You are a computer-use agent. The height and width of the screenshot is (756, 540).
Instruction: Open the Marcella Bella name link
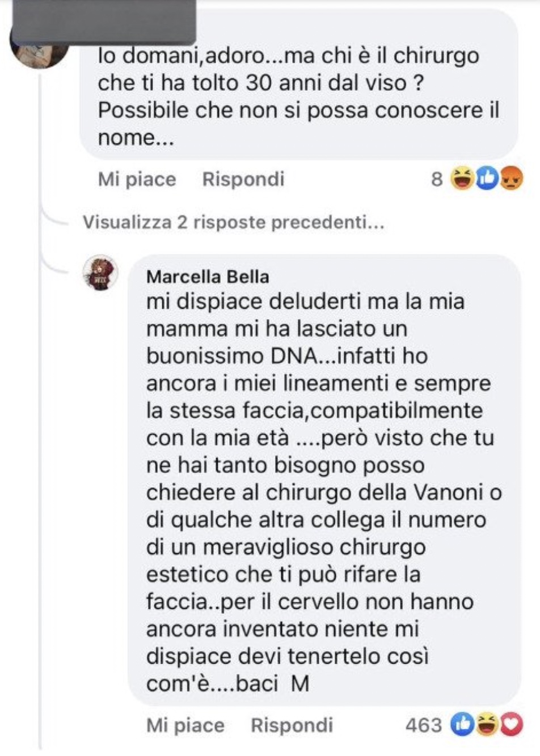(208, 277)
